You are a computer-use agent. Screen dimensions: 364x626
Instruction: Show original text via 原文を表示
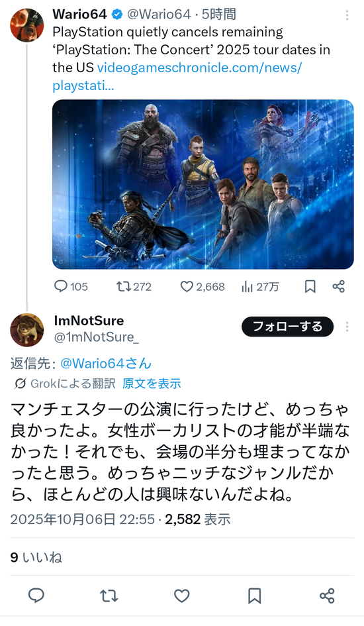(152, 384)
